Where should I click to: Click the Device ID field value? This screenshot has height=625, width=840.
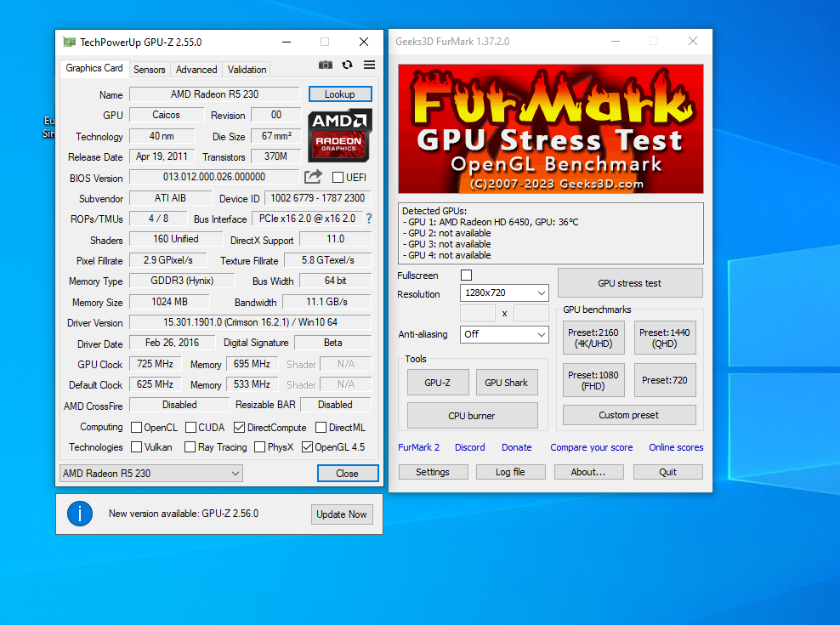tap(318, 198)
